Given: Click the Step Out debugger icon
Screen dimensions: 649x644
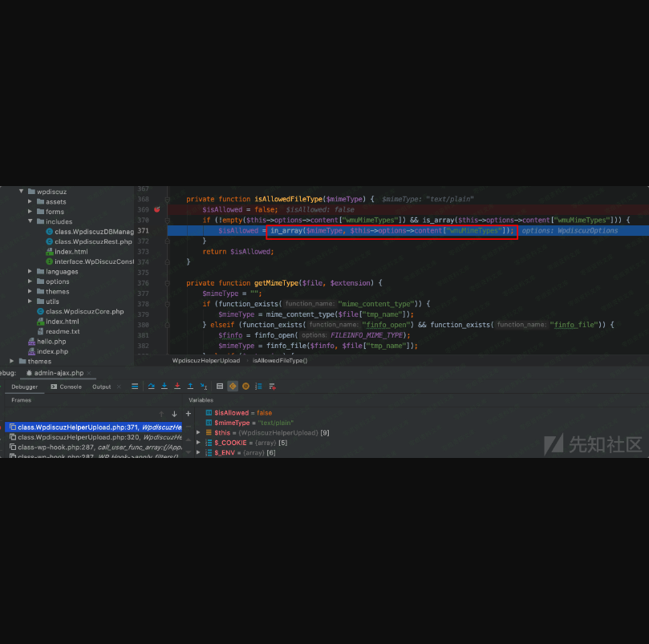Looking at the screenshot, I should 190,387.
